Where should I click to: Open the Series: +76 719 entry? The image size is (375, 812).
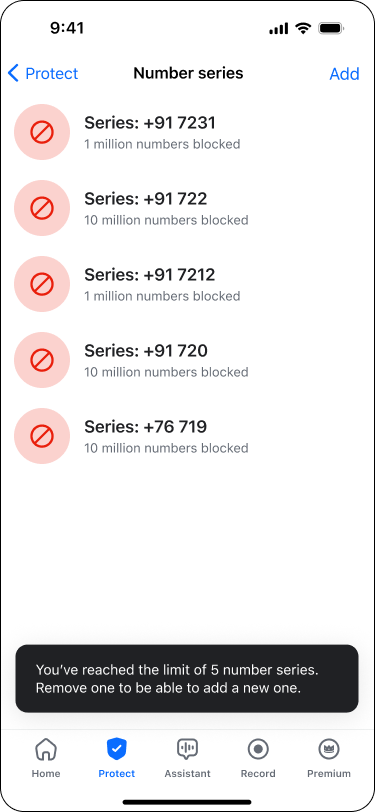[188, 436]
